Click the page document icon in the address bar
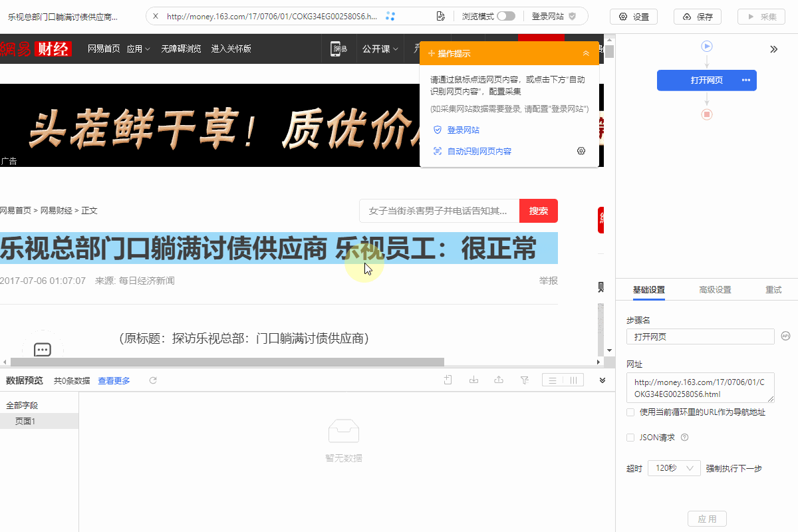The width and height of the screenshot is (798, 532). [440, 17]
